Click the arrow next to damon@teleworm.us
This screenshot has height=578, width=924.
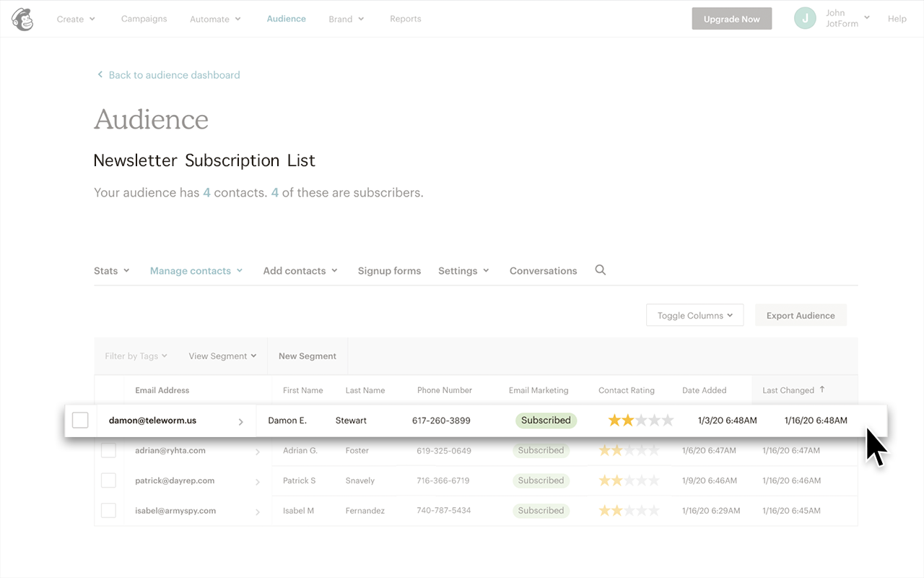(x=241, y=421)
